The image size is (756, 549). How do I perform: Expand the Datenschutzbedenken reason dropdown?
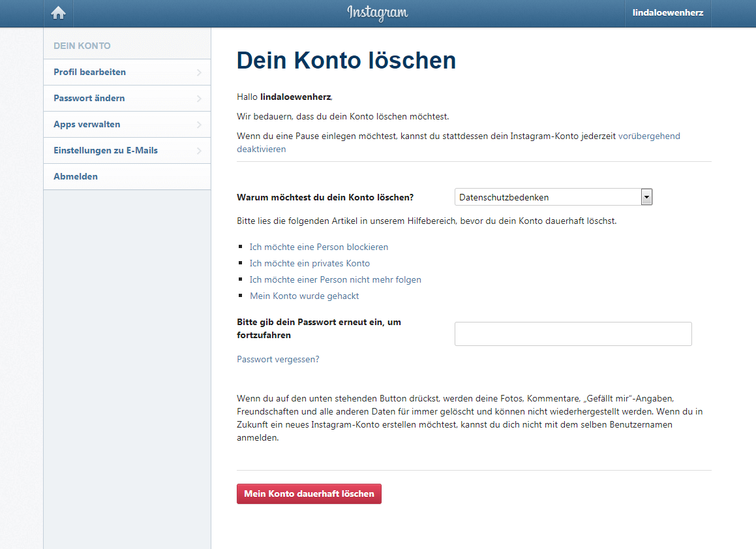[x=553, y=197]
